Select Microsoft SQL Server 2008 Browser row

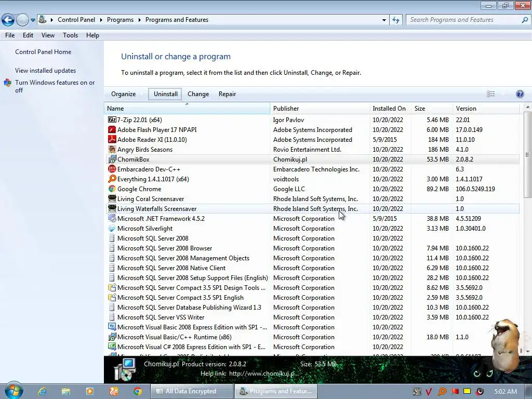point(312,248)
